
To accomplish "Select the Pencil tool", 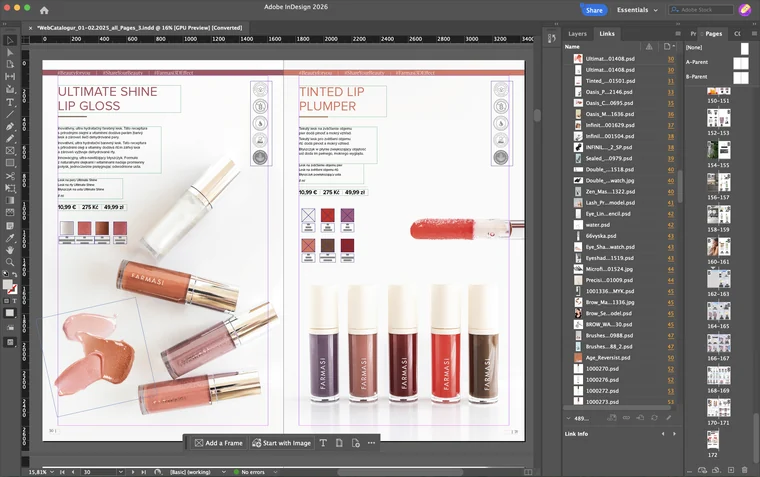I will click(x=10, y=139).
